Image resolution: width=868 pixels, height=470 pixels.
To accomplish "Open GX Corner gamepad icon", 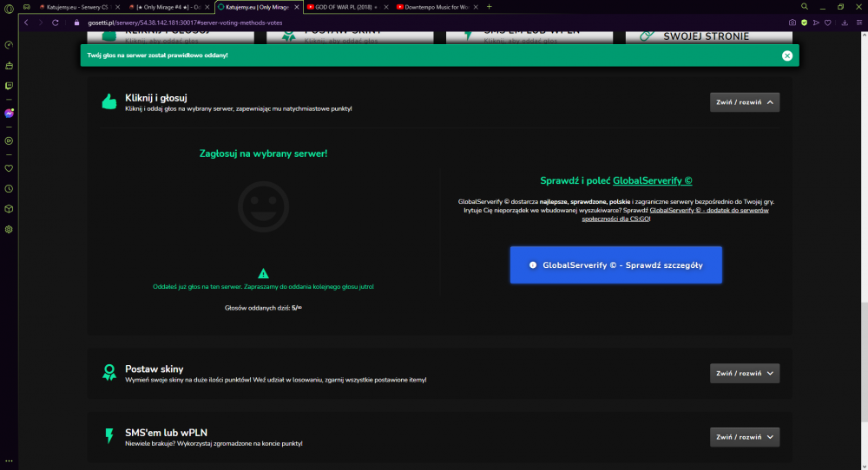I will tap(27, 7).
